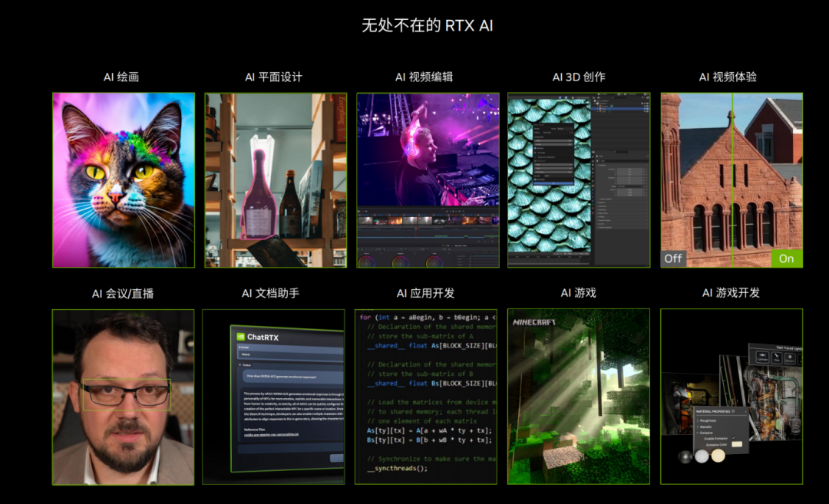The height and width of the screenshot is (504, 829).
Task: Click the help icon on Material Properties header
Action: coord(733,412)
